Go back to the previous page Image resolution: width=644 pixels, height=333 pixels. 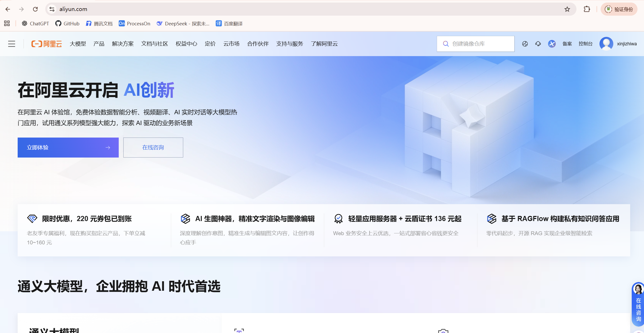point(8,9)
